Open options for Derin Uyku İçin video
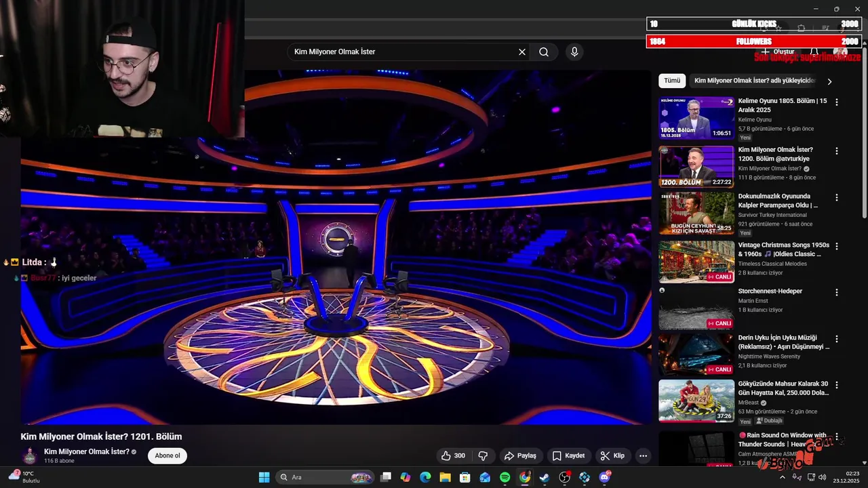This screenshot has height=488, width=868. pos(836,339)
